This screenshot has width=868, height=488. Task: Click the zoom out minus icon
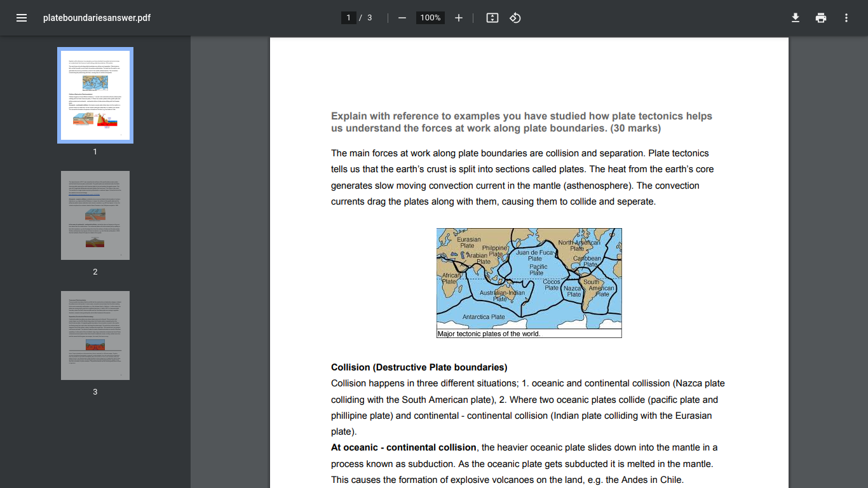click(402, 18)
